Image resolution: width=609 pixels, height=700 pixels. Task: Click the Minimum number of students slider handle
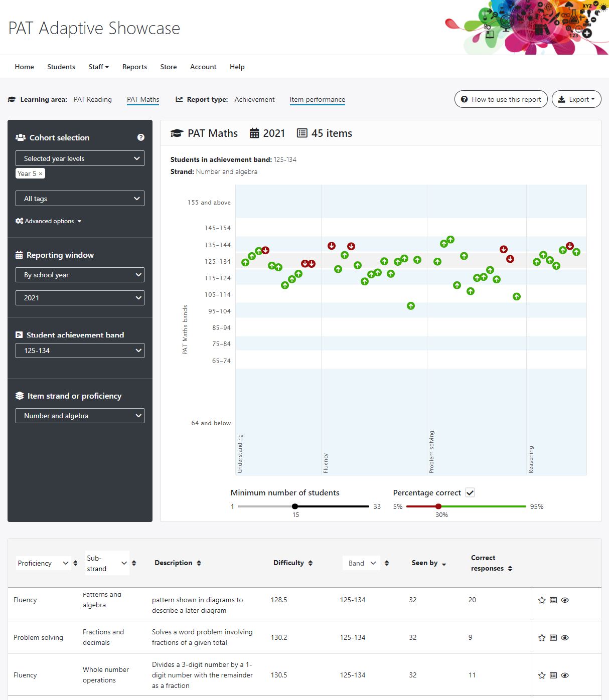tap(295, 506)
